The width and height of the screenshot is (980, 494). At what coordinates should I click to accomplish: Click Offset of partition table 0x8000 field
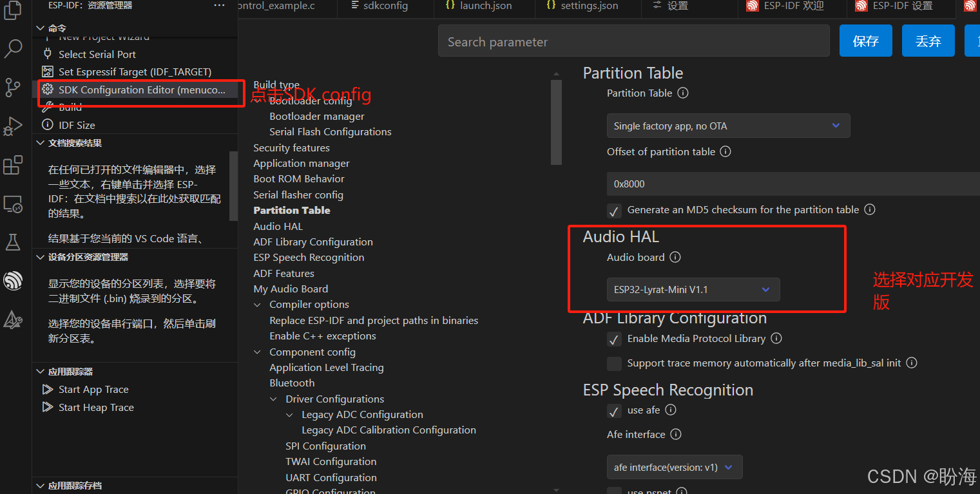(793, 184)
